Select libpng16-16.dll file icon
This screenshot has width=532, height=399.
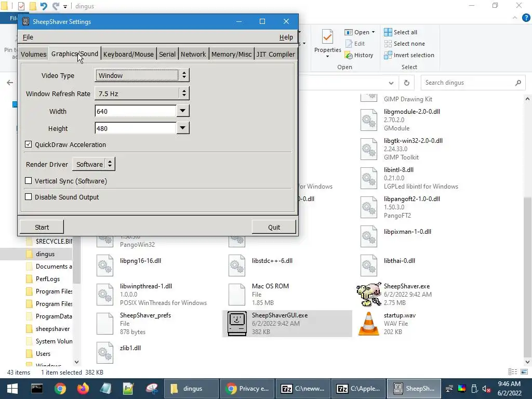(x=105, y=265)
